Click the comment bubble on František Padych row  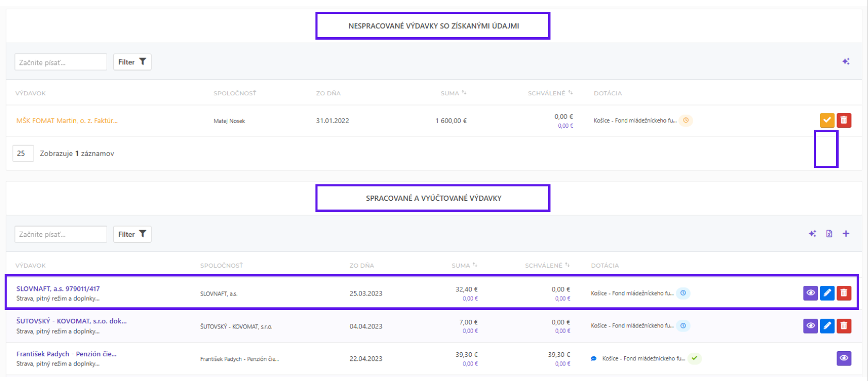(594, 358)
